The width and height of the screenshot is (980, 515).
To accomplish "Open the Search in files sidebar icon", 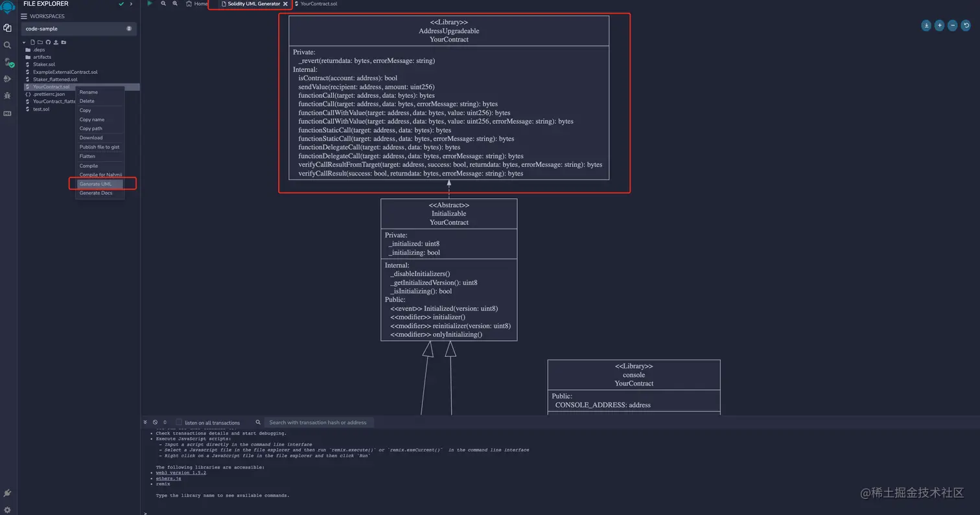I will (7, 45).
